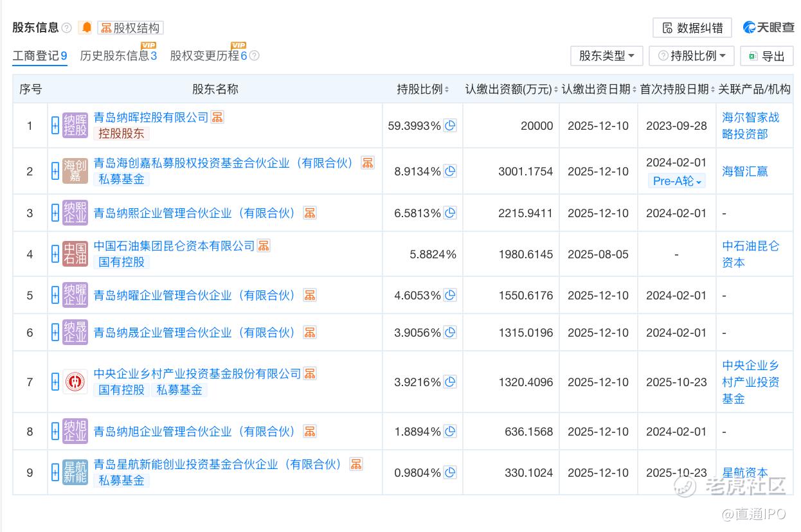Open the Pre-A轮 round dropdown
This screenshot has height=532, width=801.
point(677,181)
